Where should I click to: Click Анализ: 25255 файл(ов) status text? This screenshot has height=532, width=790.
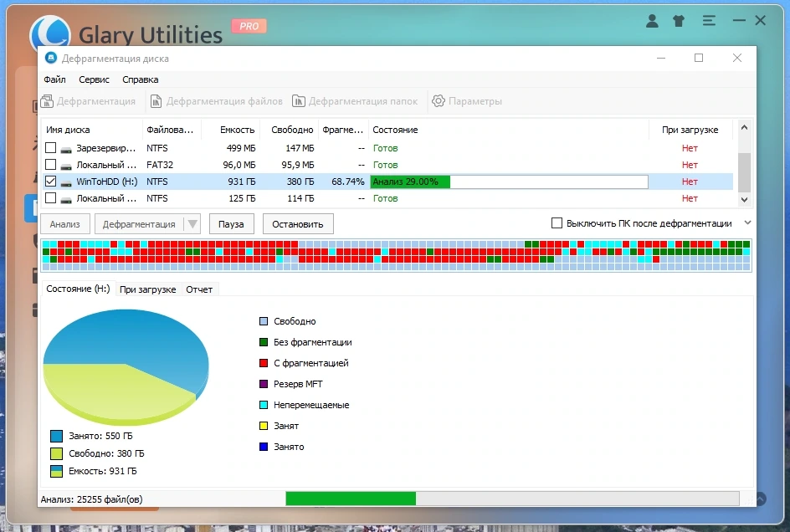(92, 499)
